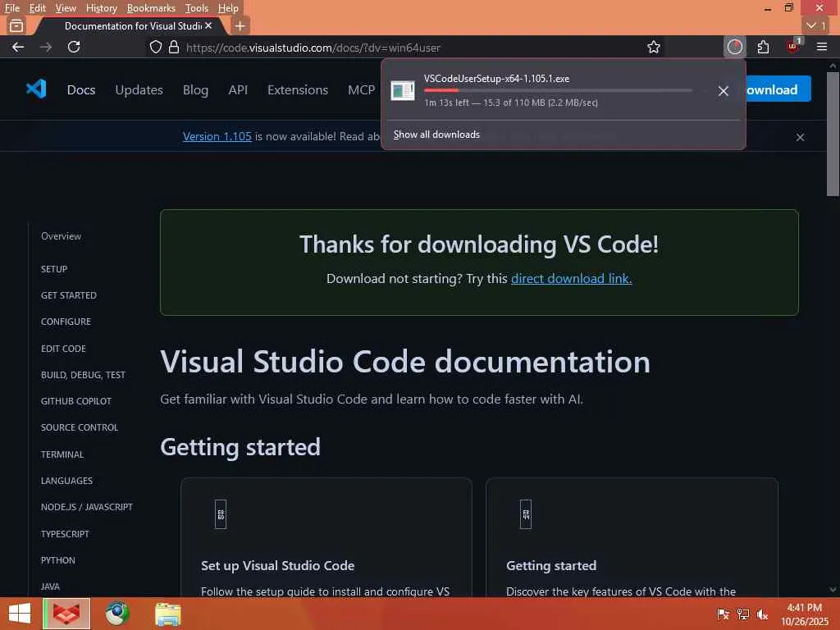Image resolution: width=840 pixels, height=630 pixels.
Task: Expand the PYTHON sidebar section
Action: tap(58, 559)
